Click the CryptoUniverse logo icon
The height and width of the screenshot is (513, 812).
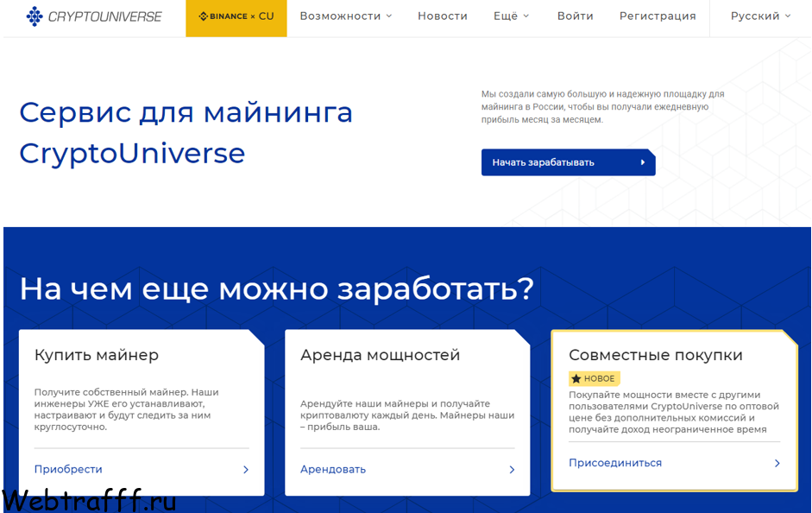(x=35, y=16)
